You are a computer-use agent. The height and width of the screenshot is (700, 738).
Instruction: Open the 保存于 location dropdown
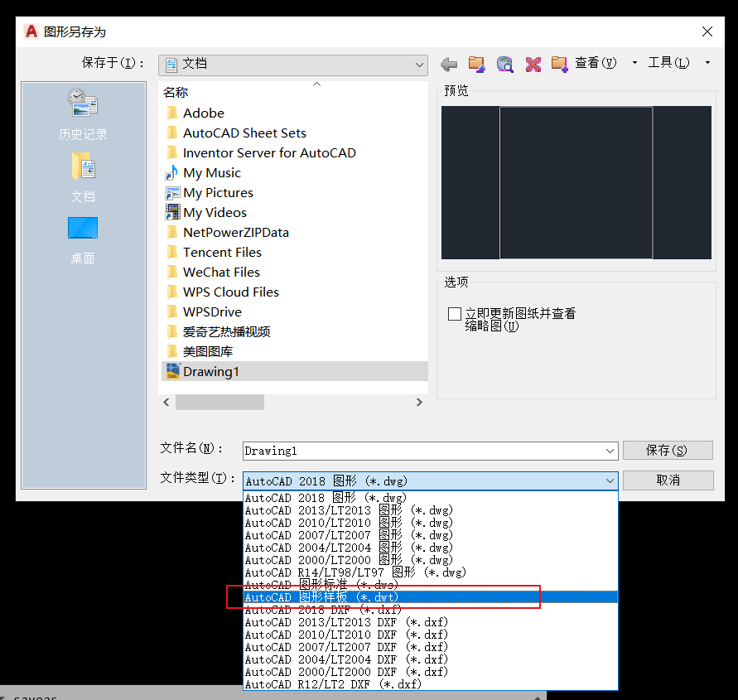pos(292,65)
